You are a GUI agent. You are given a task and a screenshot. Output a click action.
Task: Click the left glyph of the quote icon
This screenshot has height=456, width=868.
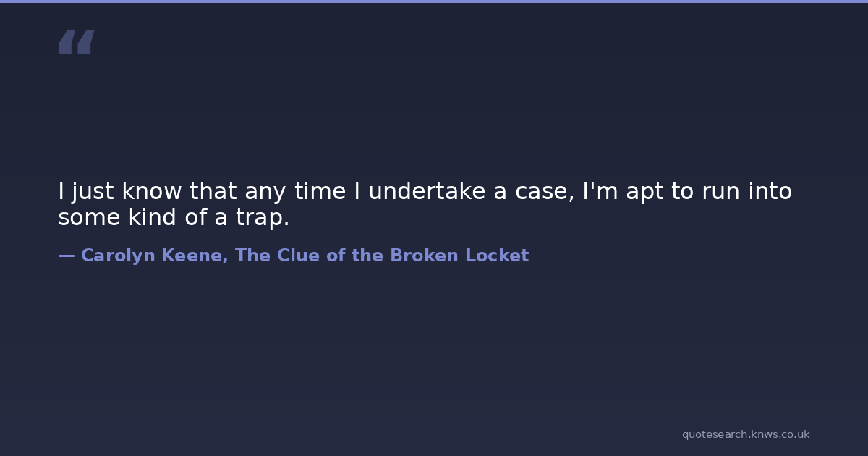[x=67, y=43]
